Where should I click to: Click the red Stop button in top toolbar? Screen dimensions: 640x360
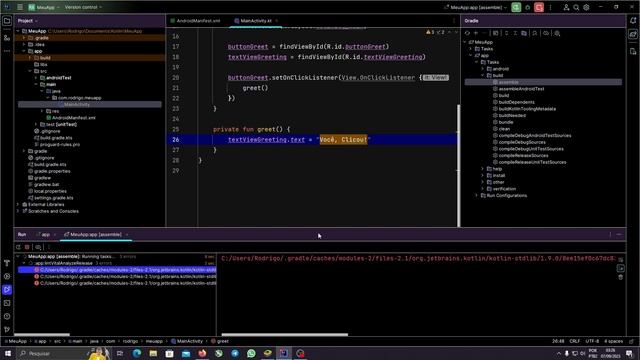click(x=539, y=7)
